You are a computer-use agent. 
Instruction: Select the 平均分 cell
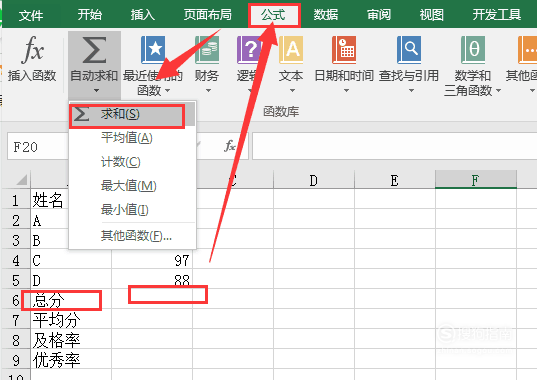click(71, 320)
